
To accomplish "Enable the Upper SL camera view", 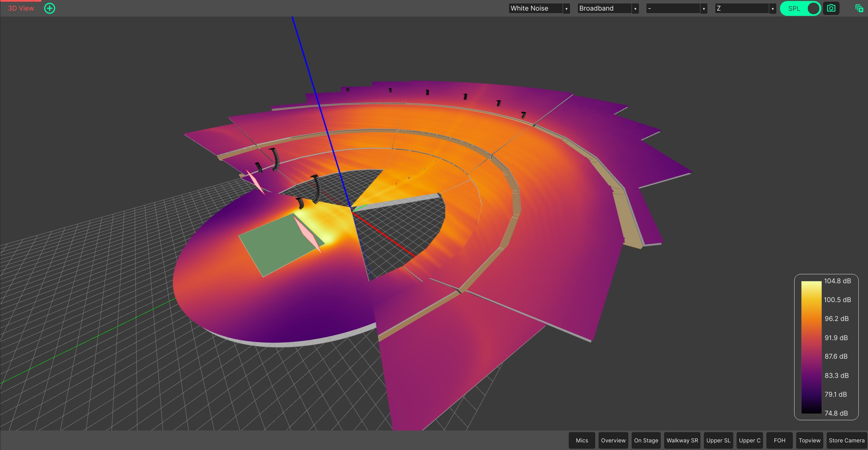I will (718, 440).
